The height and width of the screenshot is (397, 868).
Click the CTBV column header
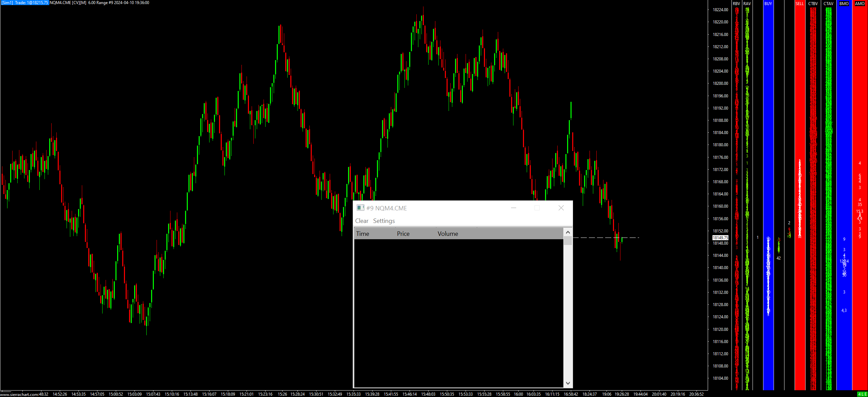coord(813,3)
